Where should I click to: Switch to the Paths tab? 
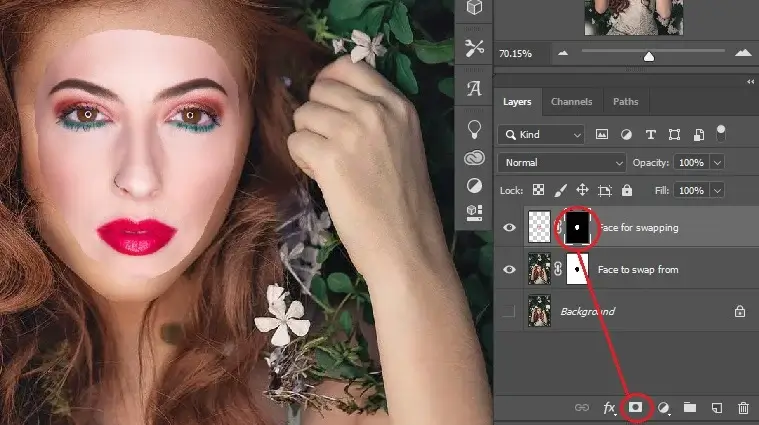click(625, 102)
